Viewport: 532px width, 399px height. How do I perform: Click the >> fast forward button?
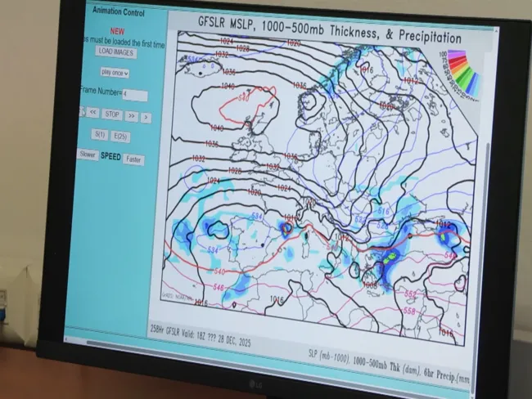point(131,116)
